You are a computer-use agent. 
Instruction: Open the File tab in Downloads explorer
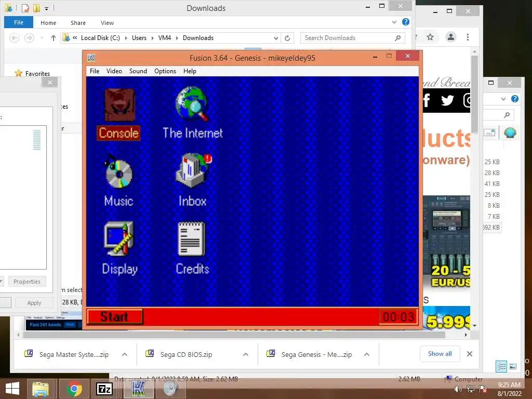point(19,22)
